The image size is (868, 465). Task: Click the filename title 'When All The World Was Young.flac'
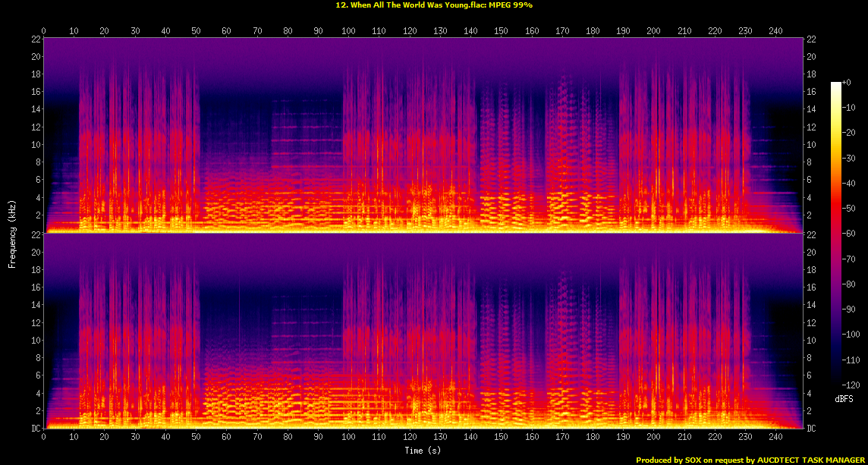tap(423, 5)
